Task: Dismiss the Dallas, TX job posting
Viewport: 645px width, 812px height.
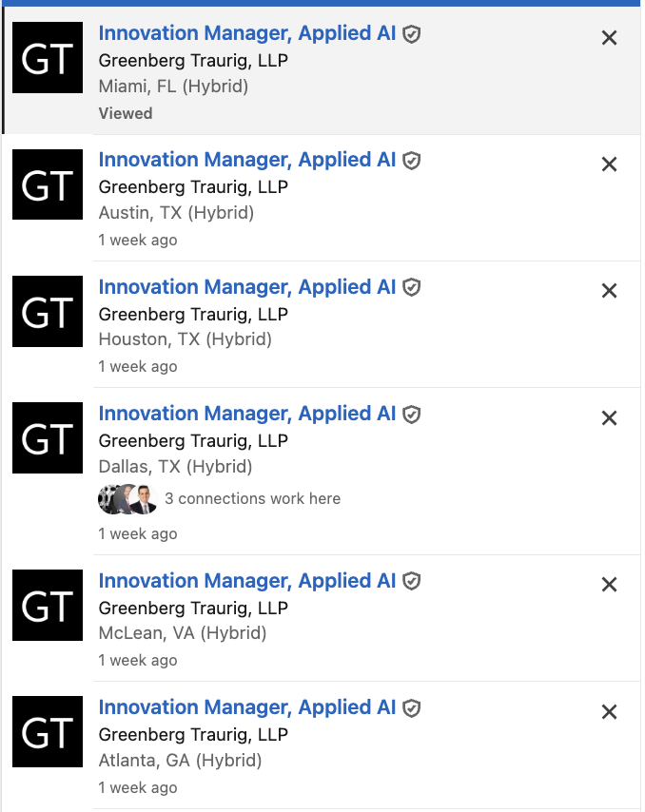Action: click(x=609, y=417)
